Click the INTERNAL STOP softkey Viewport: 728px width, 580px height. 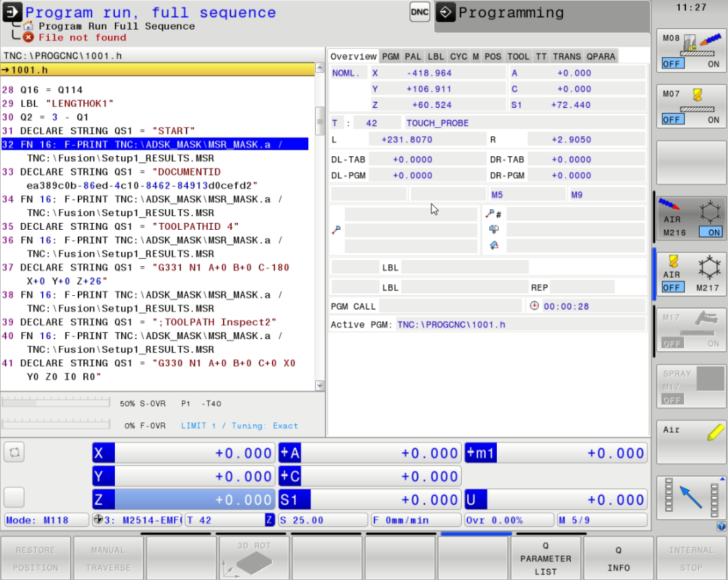pos(692,558)
